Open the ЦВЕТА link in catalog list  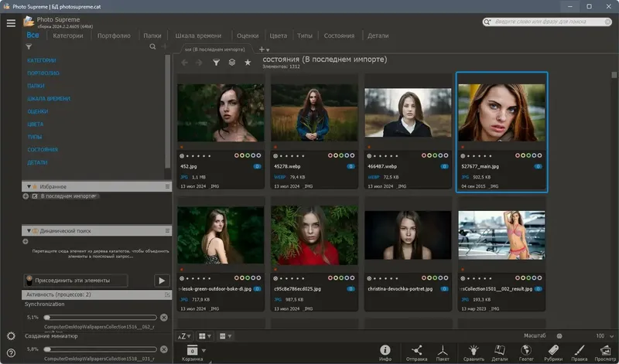(x=36, y=124)
